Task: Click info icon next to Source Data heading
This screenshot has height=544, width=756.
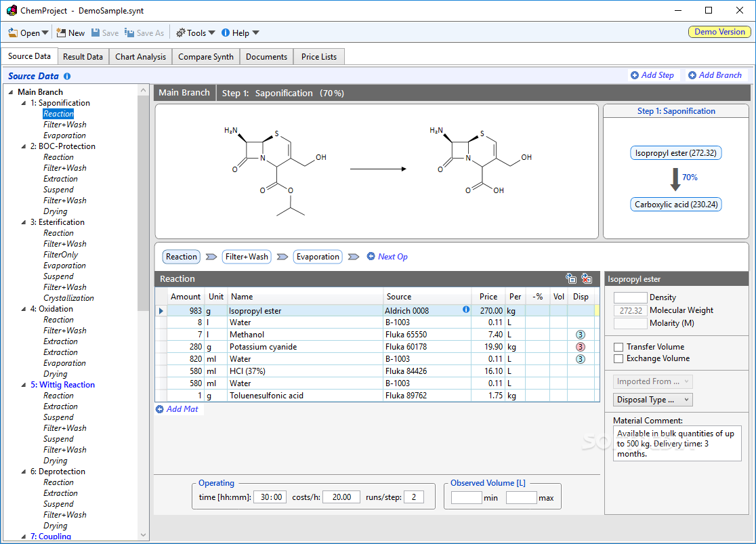Action: (x=67, y=76)
